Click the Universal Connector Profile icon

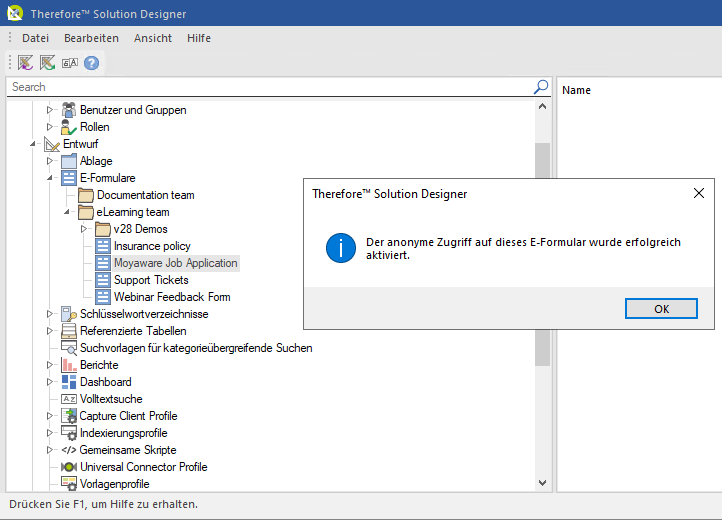tap(69, 467)
